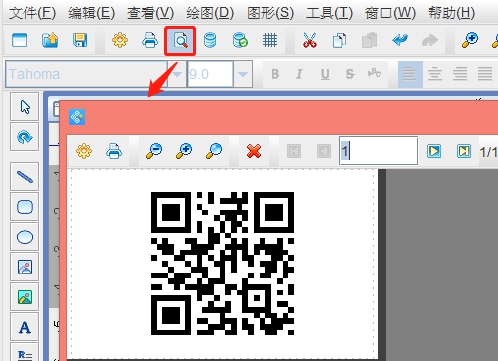Toggle underline formatting
Image resolution: width=498 pixels, height=361 pixels.
pos(325,74)
